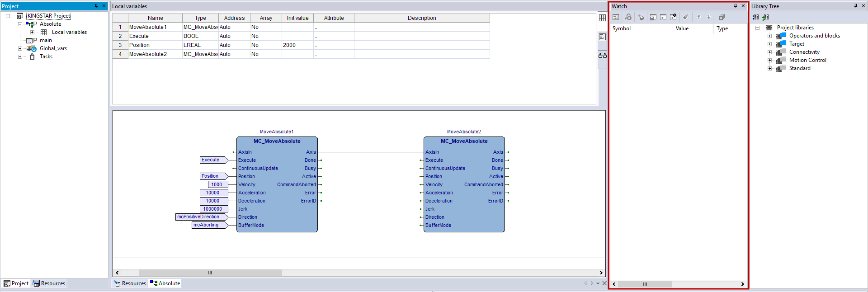Screen dimensions: 868x292
Task: Click the move up arrow in Watch toolbar
Action: [x=698, y=17]
